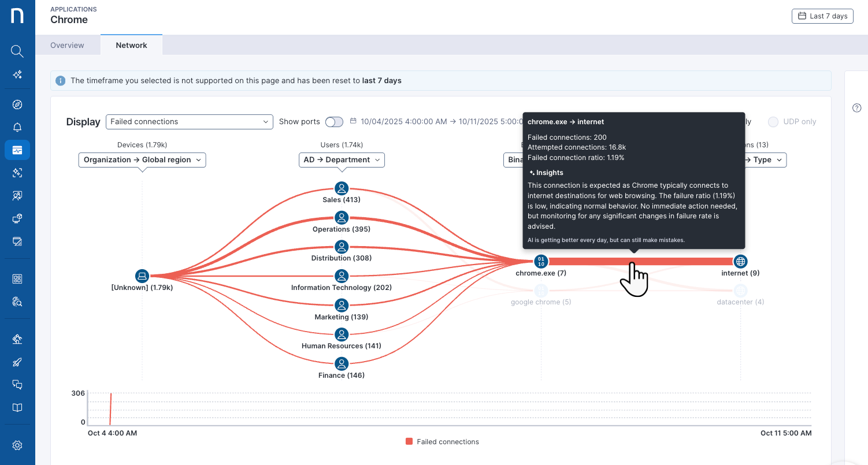Screen dimensions: 868x465
Task: Open the Last 7 days timeframe button
Action: 822,16
